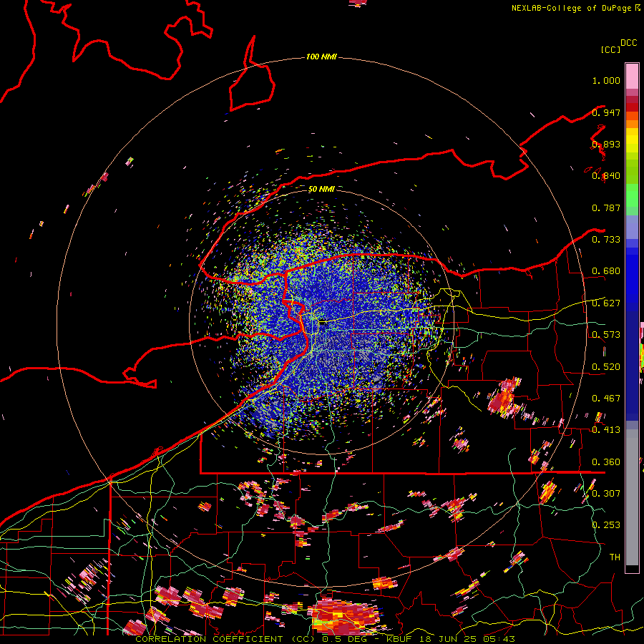Screen dimensions: 644x644
Task: Select the 0.360 scale value
Action: tap(606, 462)
